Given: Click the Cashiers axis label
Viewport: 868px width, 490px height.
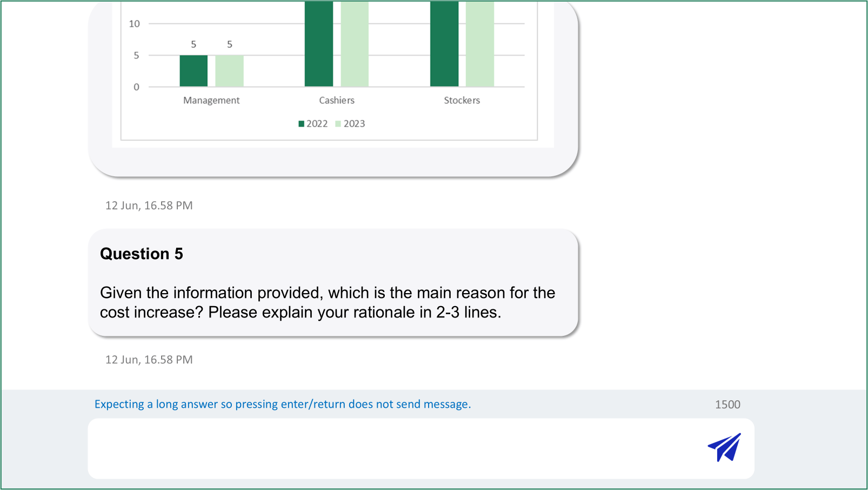Looking at the screenshot, I should coord(337,100).
